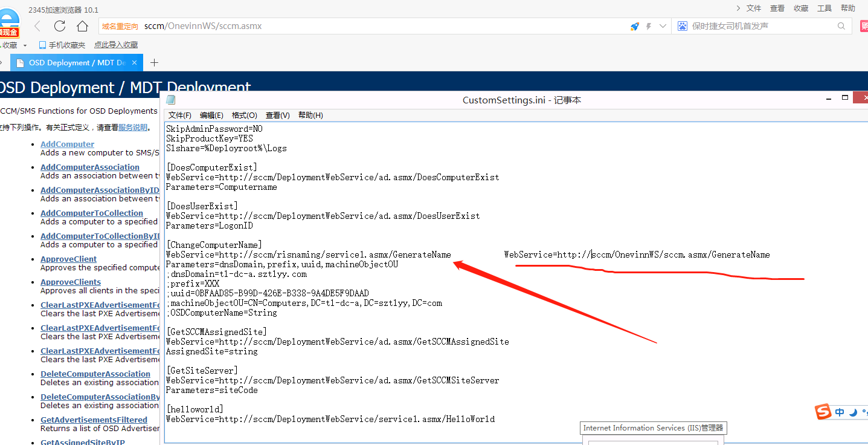Image resolution: width=868 pixels, height=445 pixels.
Task: Click the line ;OSDComputerName=String
Action: click(x=222, y=313)
